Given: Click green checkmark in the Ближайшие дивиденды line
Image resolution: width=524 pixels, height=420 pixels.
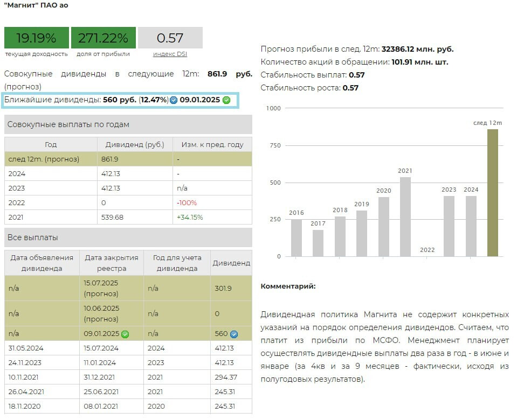Looking at the screenshot, I should coord(226,100).
